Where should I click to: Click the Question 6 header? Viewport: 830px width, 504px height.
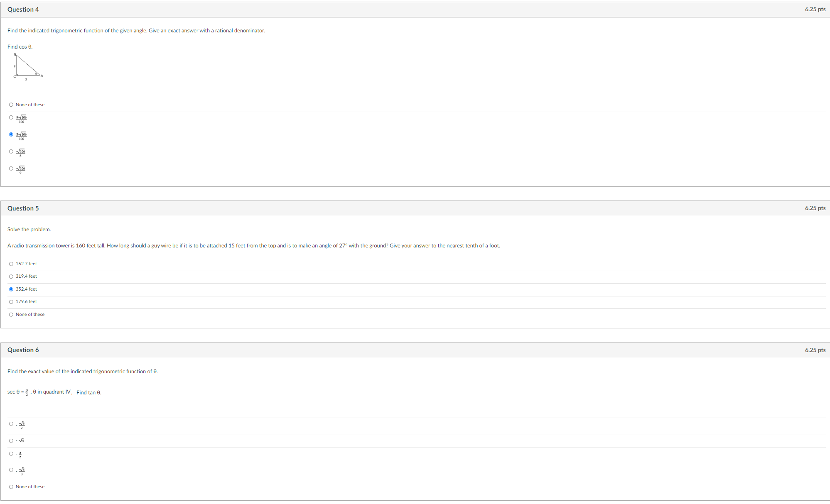click(23, 350)
